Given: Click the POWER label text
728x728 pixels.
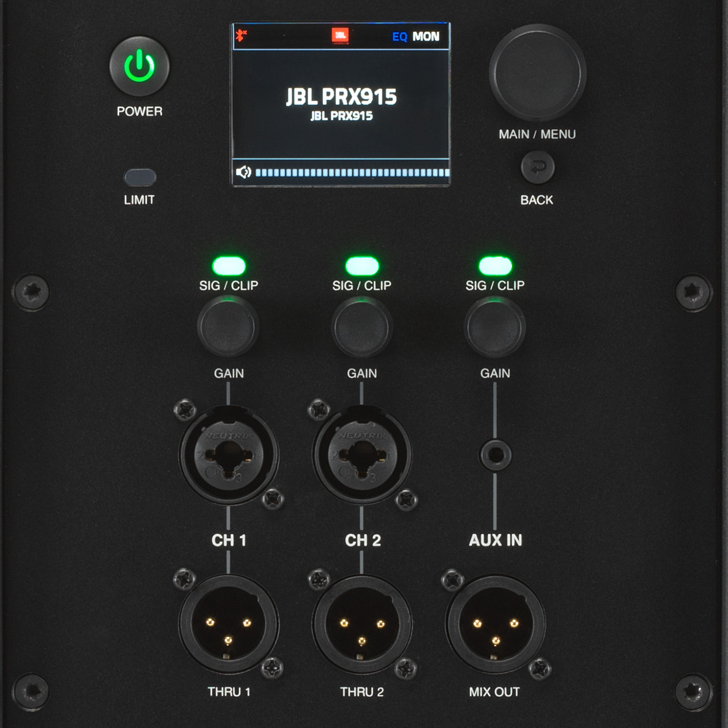Looking at the screenshot, I should tap(140, 111).
